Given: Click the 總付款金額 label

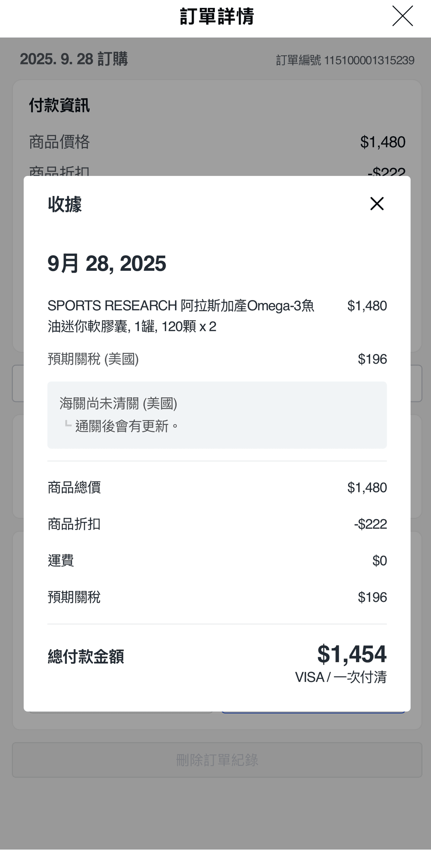Looking at the screenshot, I should pyautogui.click(x=86, y=656).
